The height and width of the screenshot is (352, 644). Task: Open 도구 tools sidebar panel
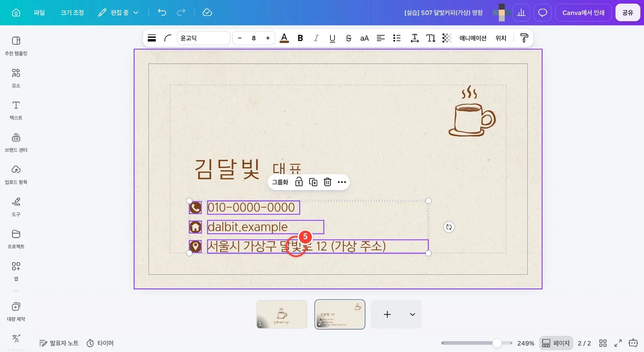click(16, 207)
